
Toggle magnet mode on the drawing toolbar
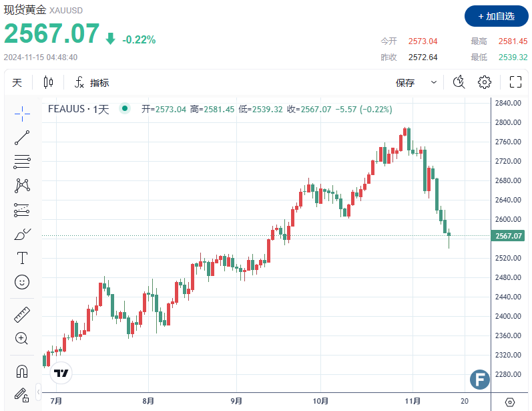(x=22, y=370)
